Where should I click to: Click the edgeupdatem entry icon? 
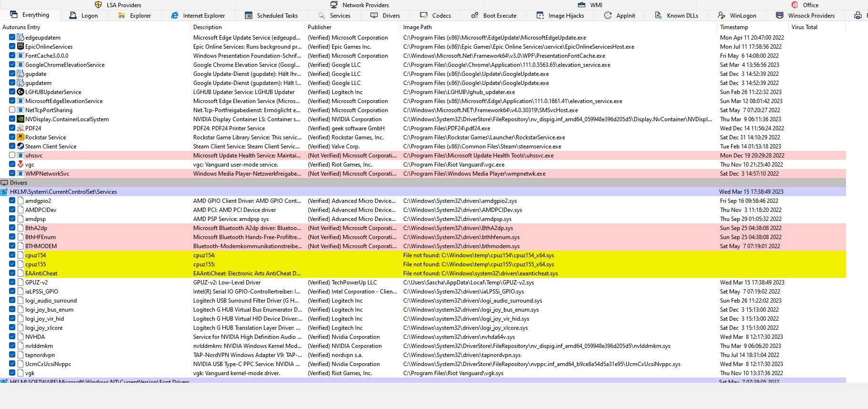coord(21,37)
